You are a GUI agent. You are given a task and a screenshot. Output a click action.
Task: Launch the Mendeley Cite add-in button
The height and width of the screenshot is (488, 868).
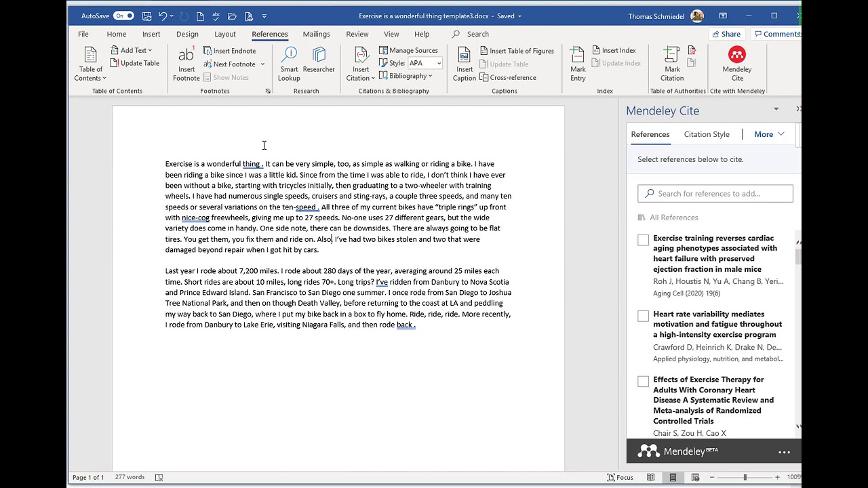tap(737, 64)
